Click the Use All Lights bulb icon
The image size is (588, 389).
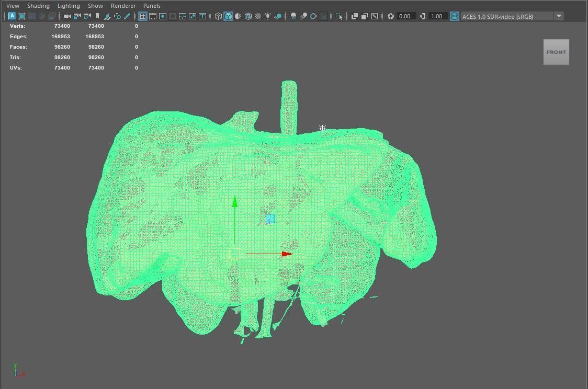[268, 16]
